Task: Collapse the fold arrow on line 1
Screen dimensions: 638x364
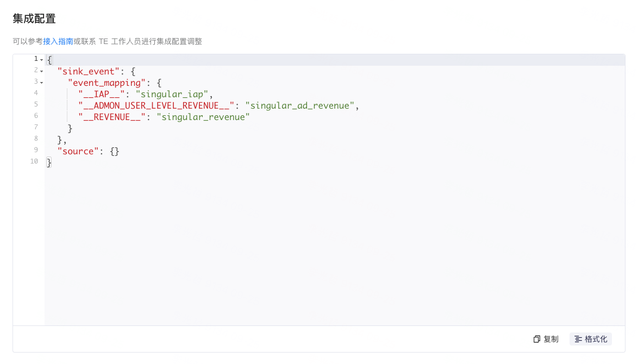Action: [x=41, y=60]
